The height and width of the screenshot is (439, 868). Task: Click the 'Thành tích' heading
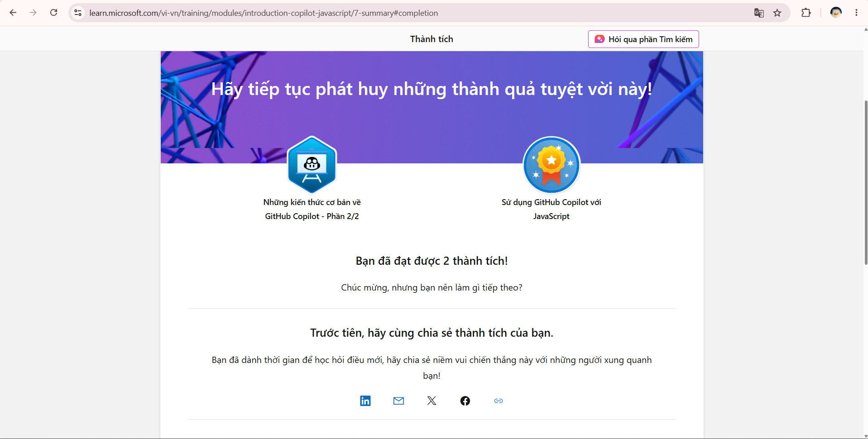[432, 39]
